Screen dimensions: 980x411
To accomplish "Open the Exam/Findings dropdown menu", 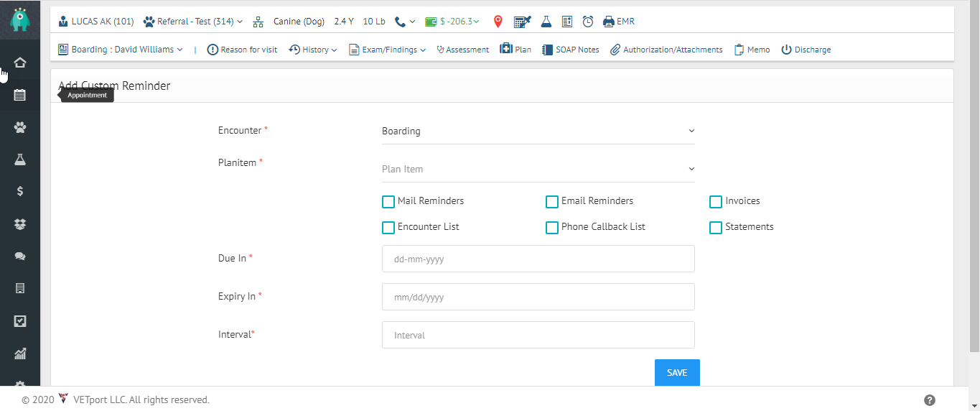I will (388, 50).
